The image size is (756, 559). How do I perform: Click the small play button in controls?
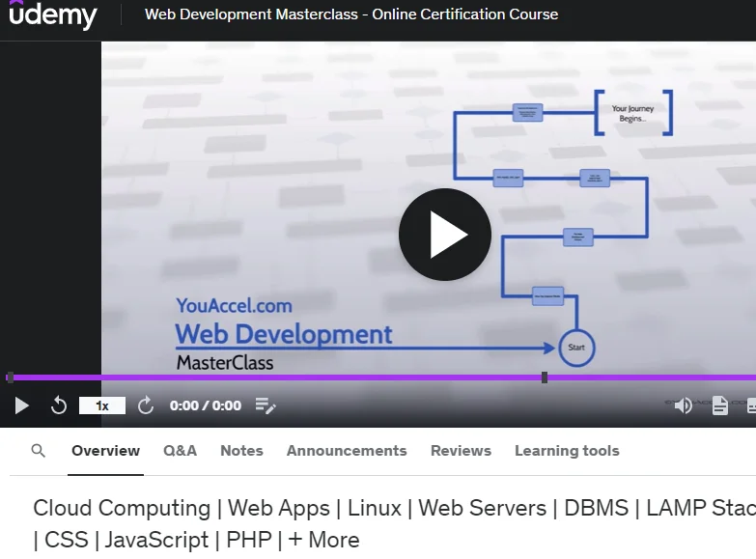click(21, 405)
